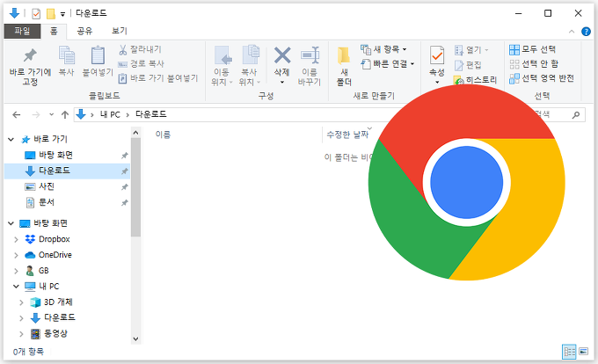Click 모두 선택 select all

[x=532, y=49]
